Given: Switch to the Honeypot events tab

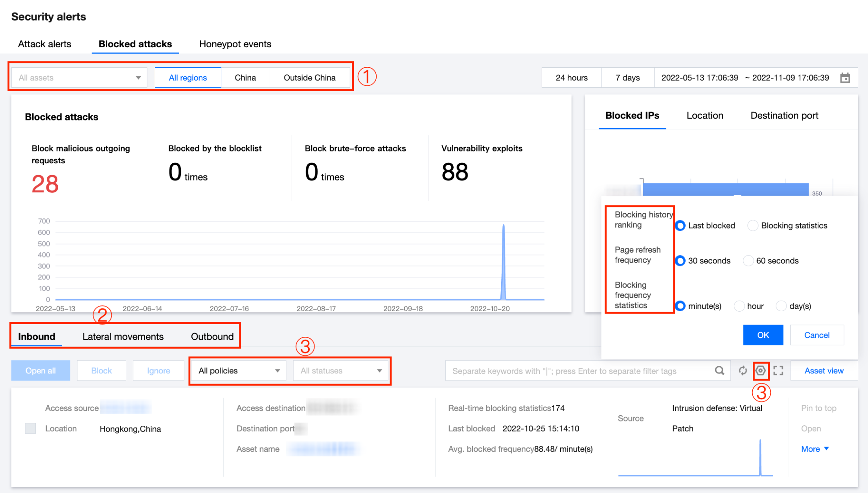Looking at the screenshot, I should coord(235,44).
